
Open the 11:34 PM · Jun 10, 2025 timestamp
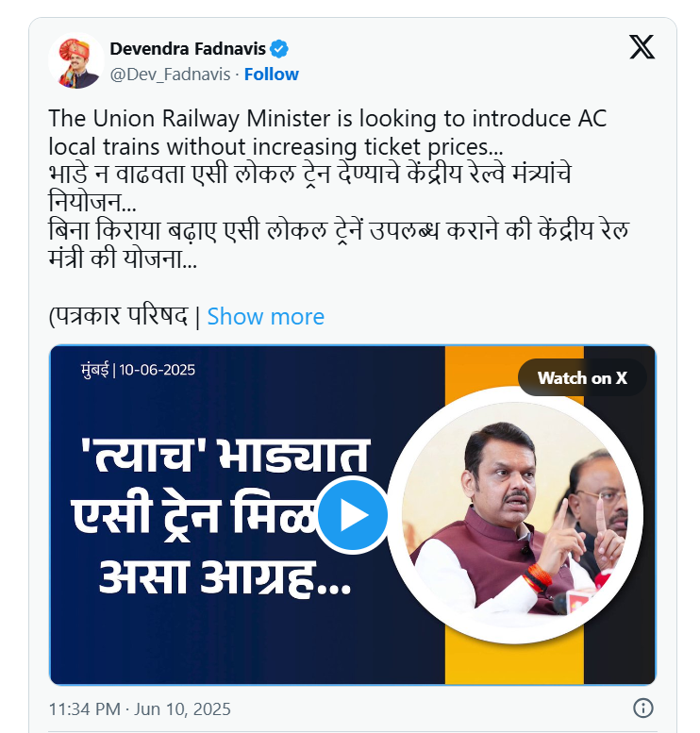coord(140,708)
